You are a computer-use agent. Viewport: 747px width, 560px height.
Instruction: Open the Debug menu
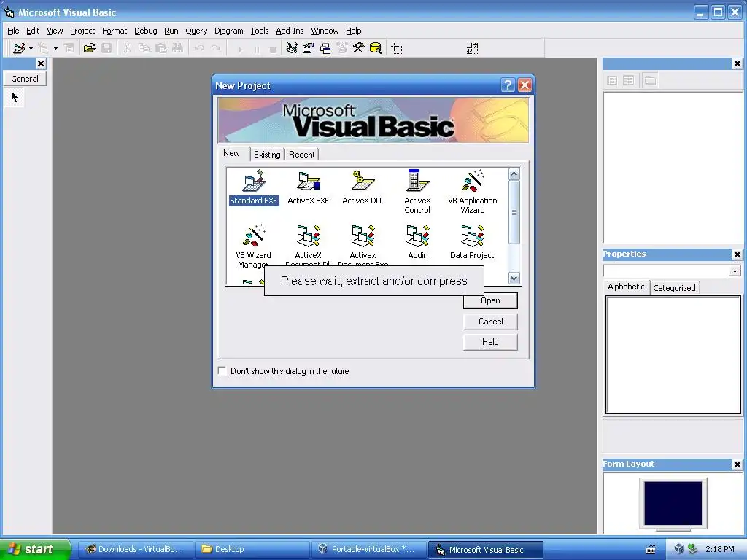coord(146,31)
